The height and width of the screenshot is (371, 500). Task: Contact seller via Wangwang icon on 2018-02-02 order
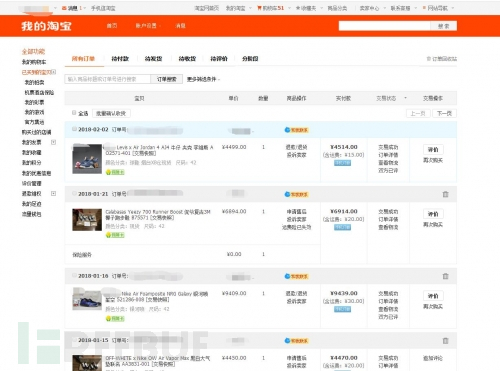tap(296, 130)
